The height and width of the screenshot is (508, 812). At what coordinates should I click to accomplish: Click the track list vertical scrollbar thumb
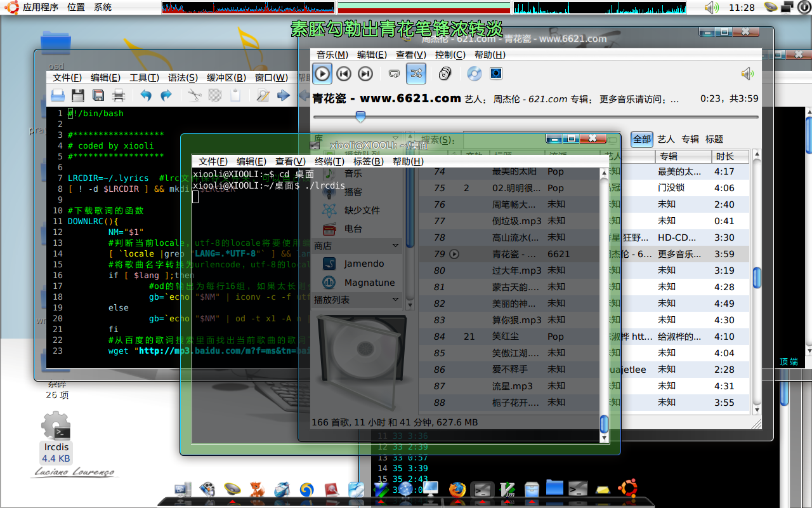point(757,277)
